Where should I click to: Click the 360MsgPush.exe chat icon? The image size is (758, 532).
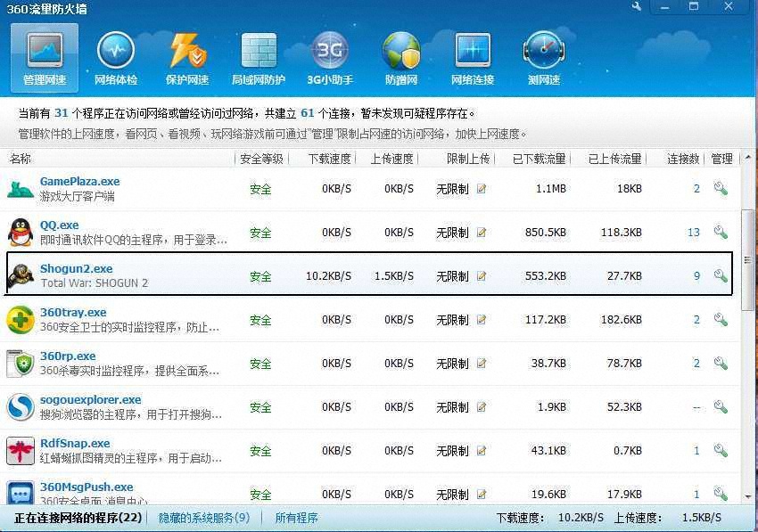click(21, 494)
